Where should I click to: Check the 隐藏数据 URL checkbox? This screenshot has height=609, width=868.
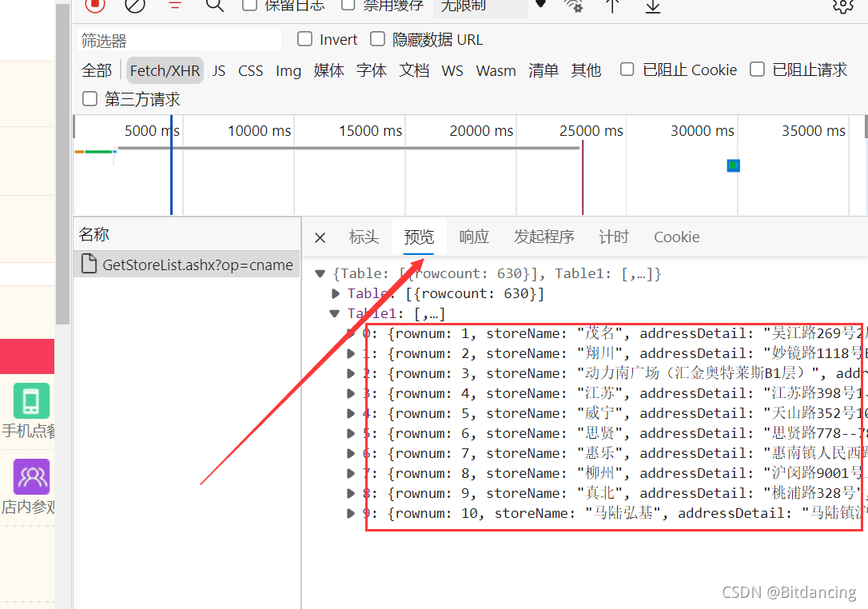point(378,39)
